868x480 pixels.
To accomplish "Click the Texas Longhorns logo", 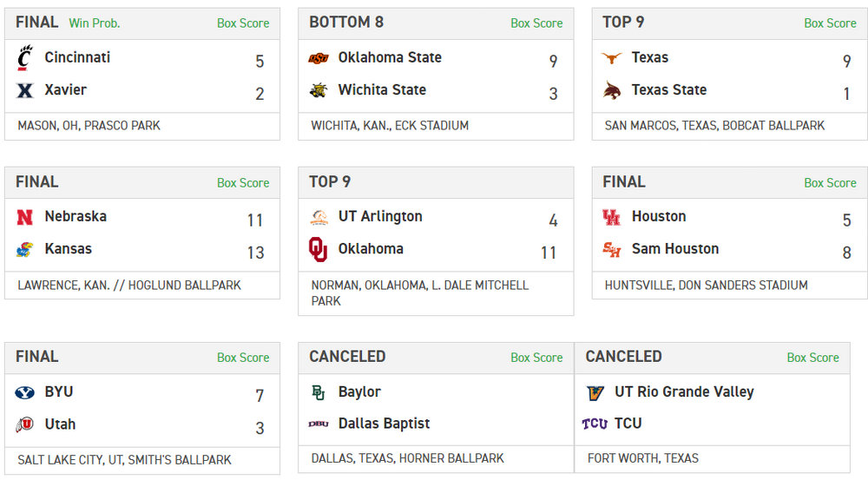I will (x=612, y=58).
